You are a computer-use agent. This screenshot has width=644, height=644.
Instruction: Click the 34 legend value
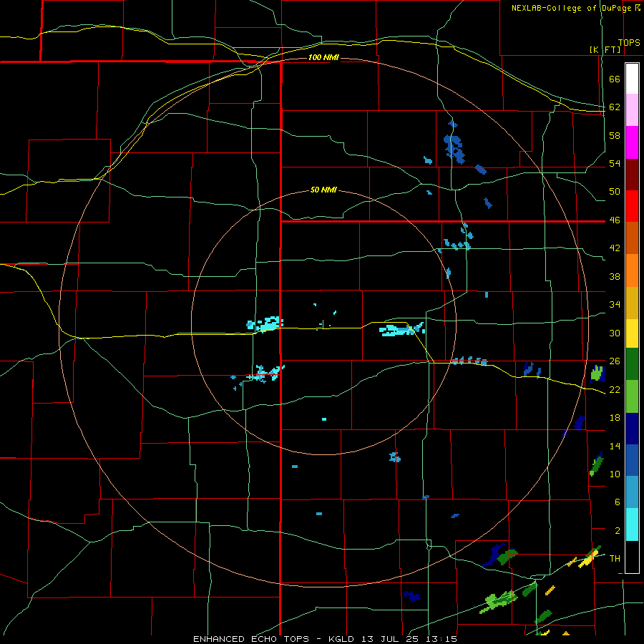coord(615,305)
